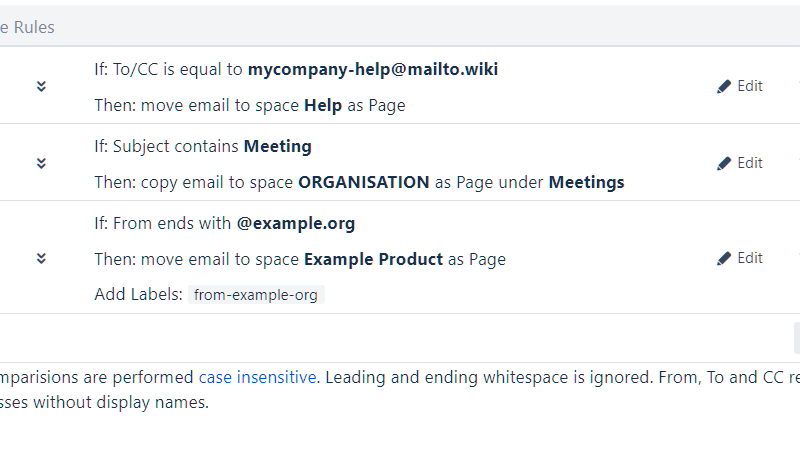The image size is (800, 455).
Task: Click the Add Labels text
Action: click(138, 295)
